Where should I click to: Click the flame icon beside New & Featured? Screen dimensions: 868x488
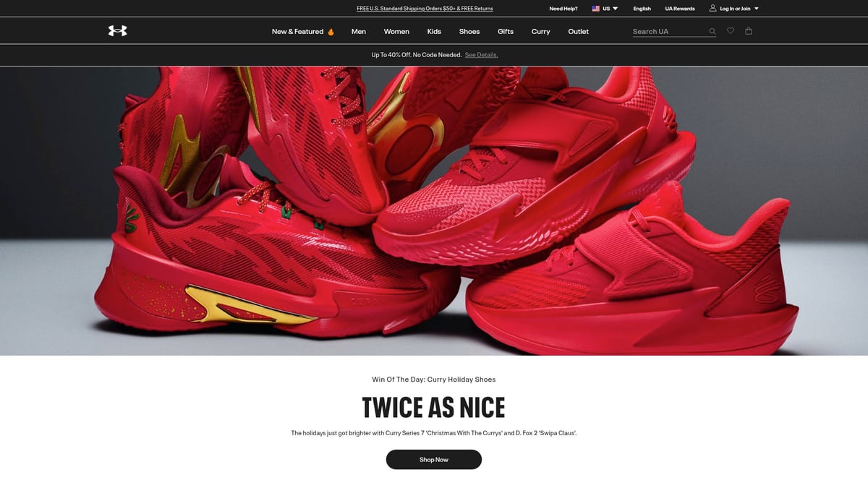click(x=331, y=32)
